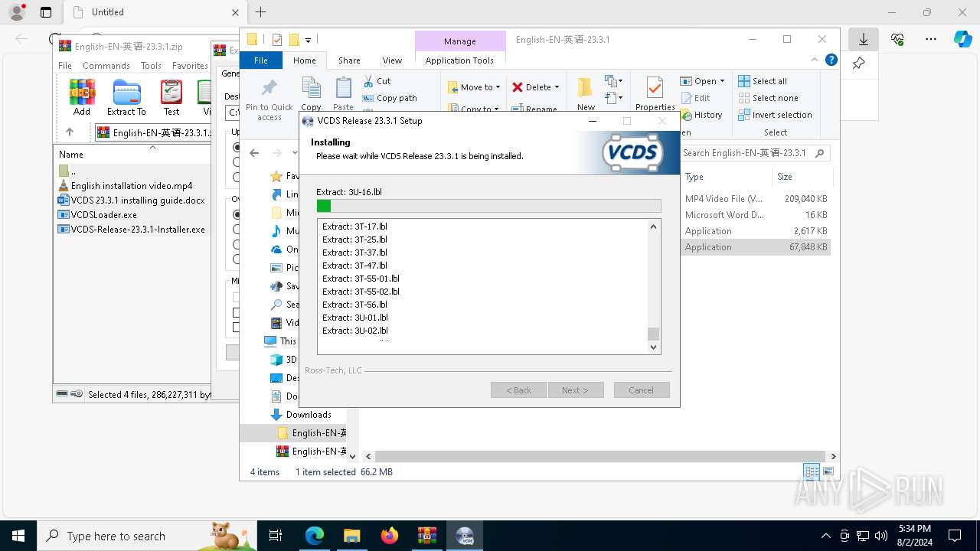The height and width of the screenshot is (551, 980).
Task: Click the Explorer back arrow
Action: click(254, 153)
